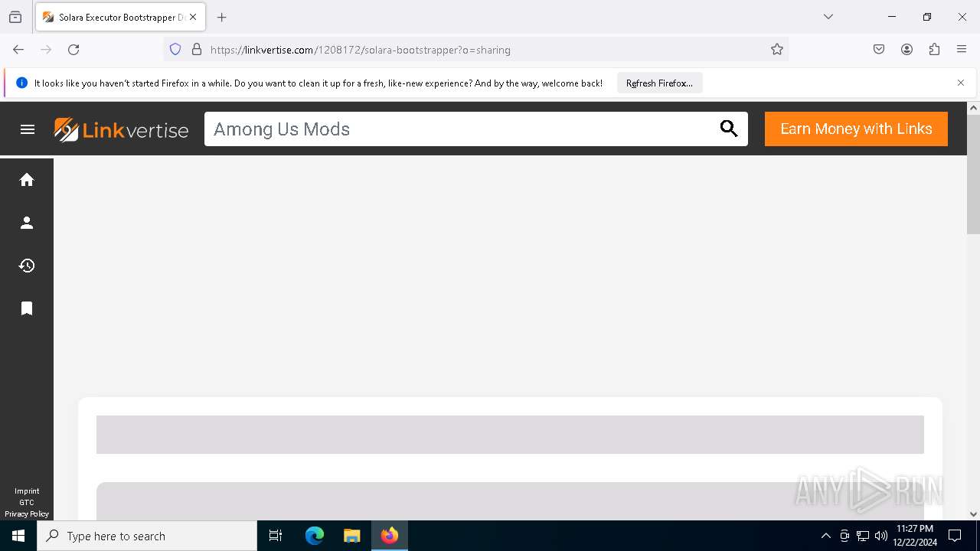The width and height of the screenshot is (980, 551).
Task: Open Firefox application menu
Action: pyautogui.click(x=962, y=50)
